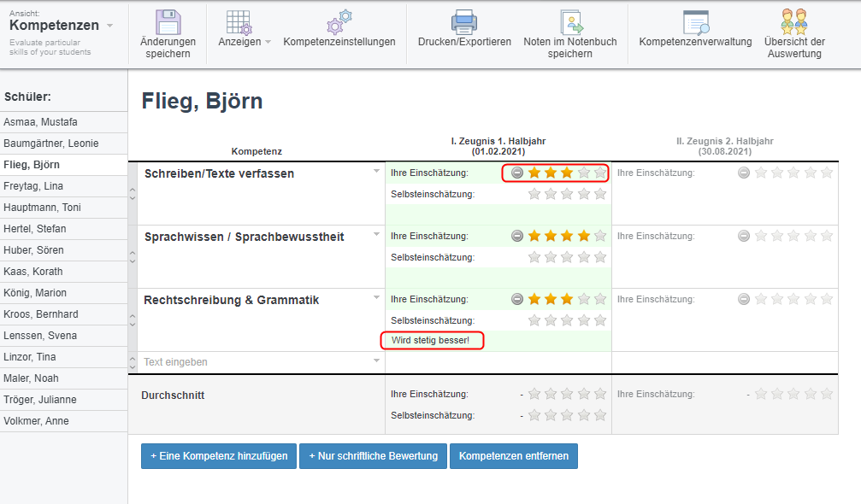The image size is (861, 504).
Task: Select student Hertel, Stefan
Action: click(63, 229)
